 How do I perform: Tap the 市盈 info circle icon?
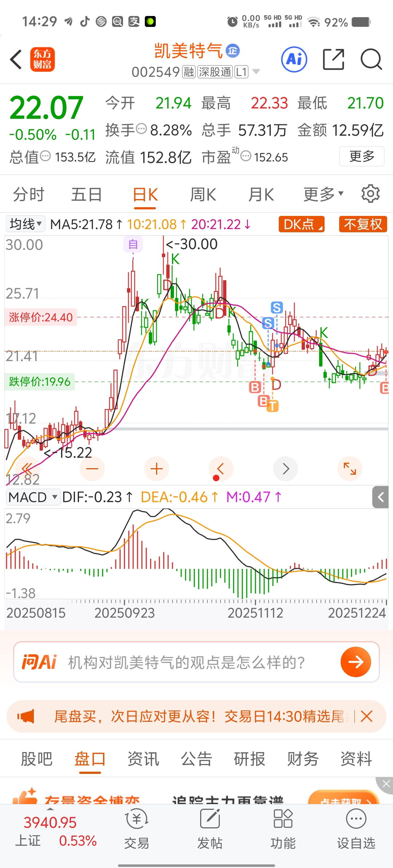[246, 156]
